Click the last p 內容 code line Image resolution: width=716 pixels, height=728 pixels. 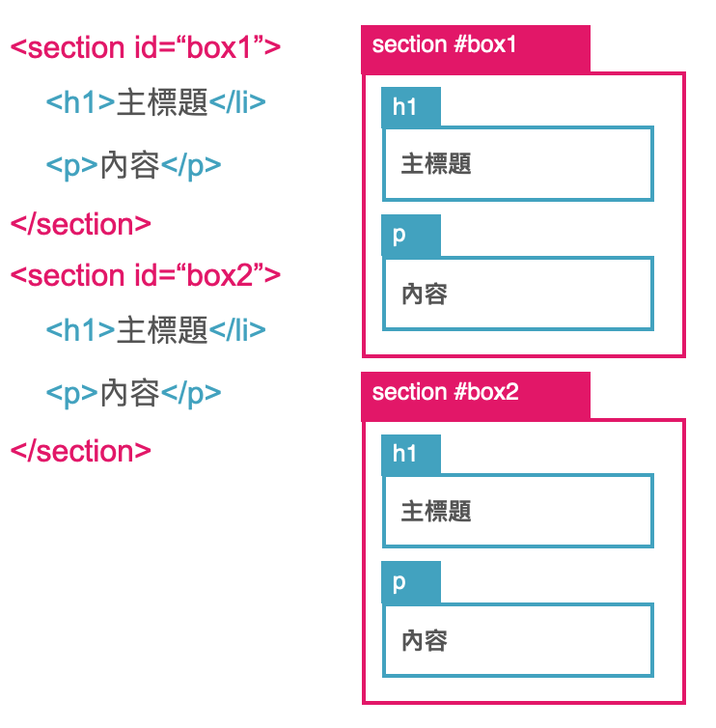tap(133, 393)
